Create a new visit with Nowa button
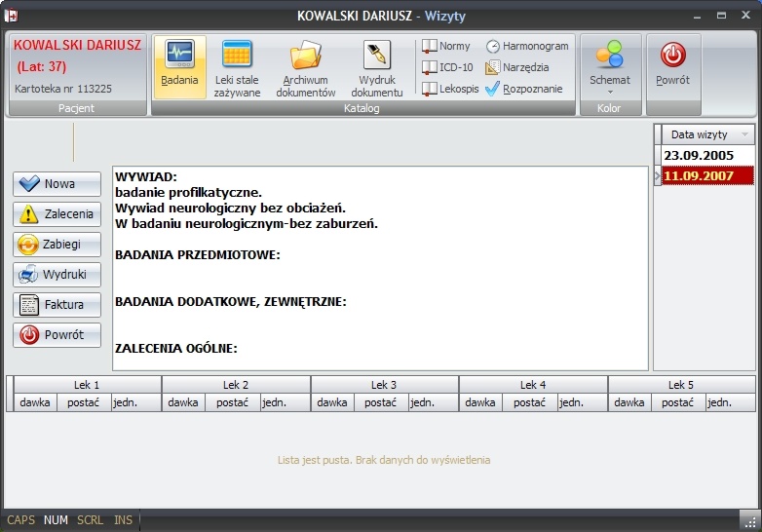Image resolution: width=762 pixels, height=532 pixels. pyautogui.click(x=57, y=184)
